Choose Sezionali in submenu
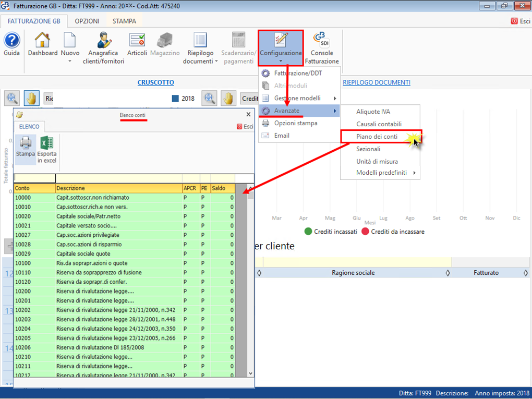 click(x=368, y=149)
